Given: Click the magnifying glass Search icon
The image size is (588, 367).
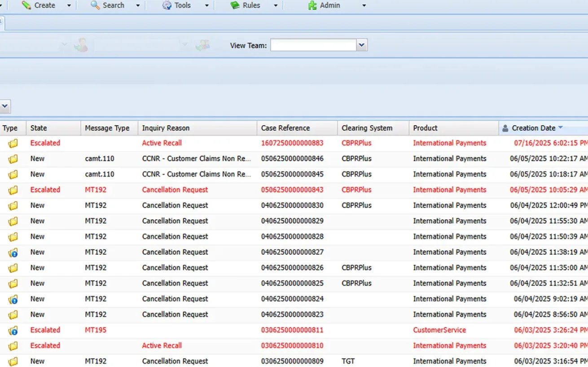Looking at the screenshot, I should pyautogui.click(x=95, y=5).
